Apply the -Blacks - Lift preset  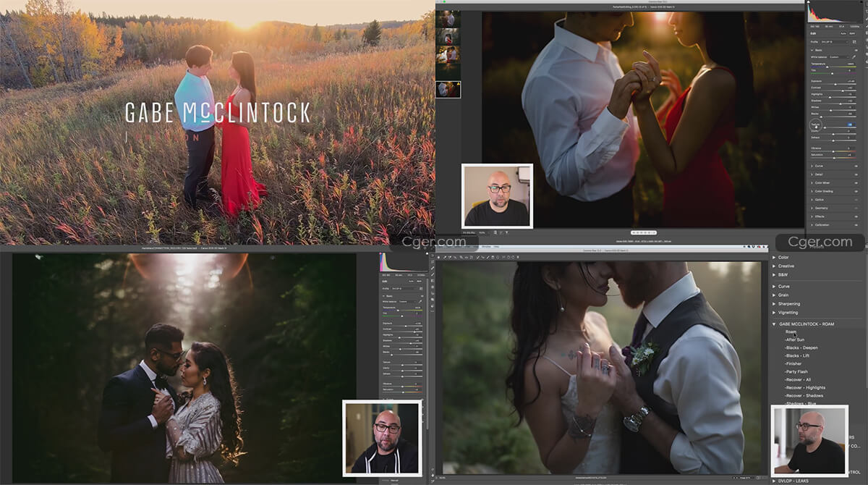797,355
